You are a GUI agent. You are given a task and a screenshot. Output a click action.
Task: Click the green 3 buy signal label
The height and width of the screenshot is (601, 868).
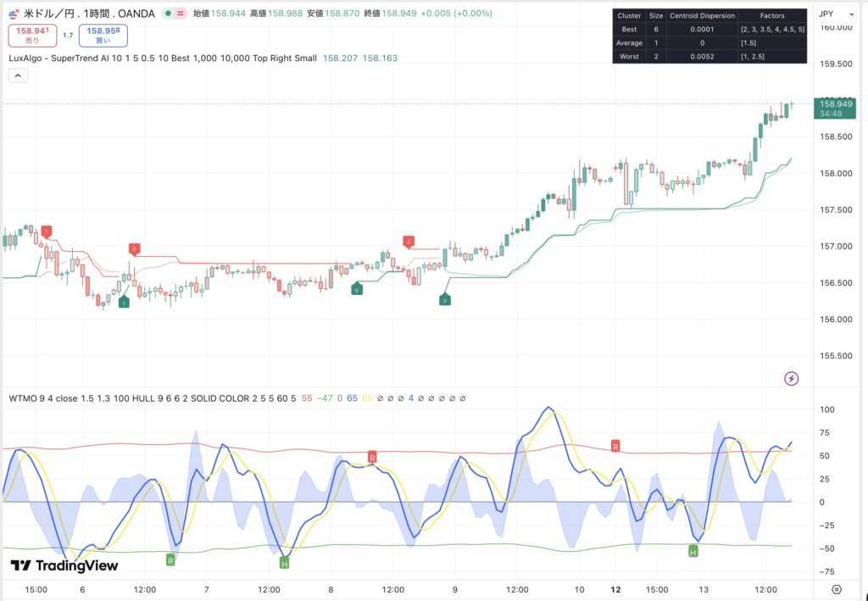[x=443, y=298]
